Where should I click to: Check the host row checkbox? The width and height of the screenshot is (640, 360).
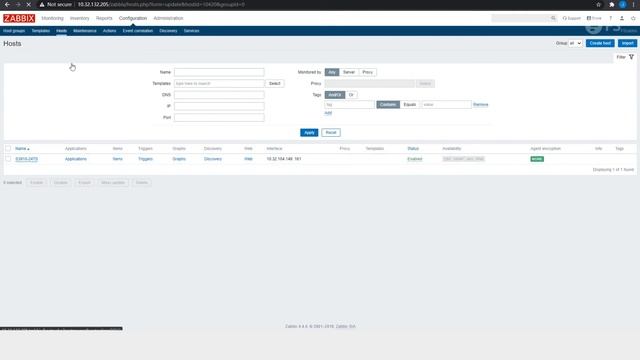[x=8, y=159]
